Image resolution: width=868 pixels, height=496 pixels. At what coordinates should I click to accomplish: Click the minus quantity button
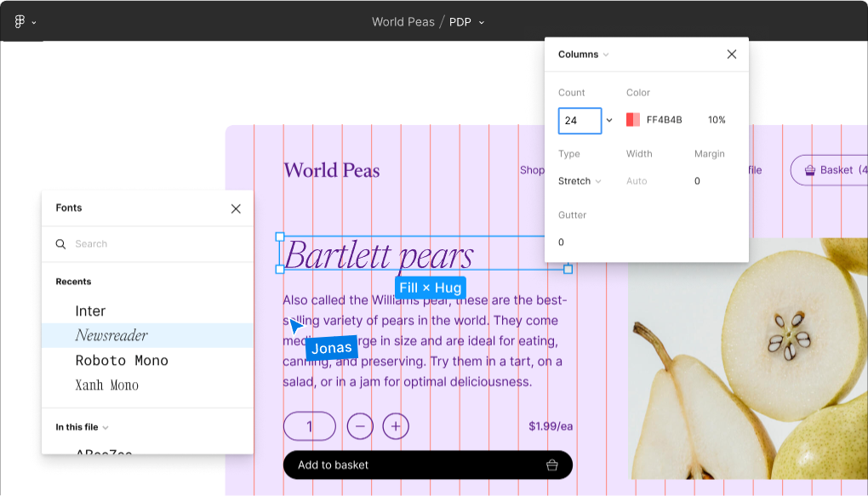click(360, 426)
